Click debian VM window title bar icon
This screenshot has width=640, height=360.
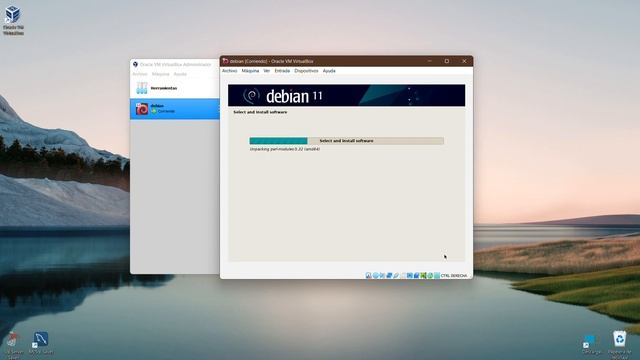tap(225, 61)
